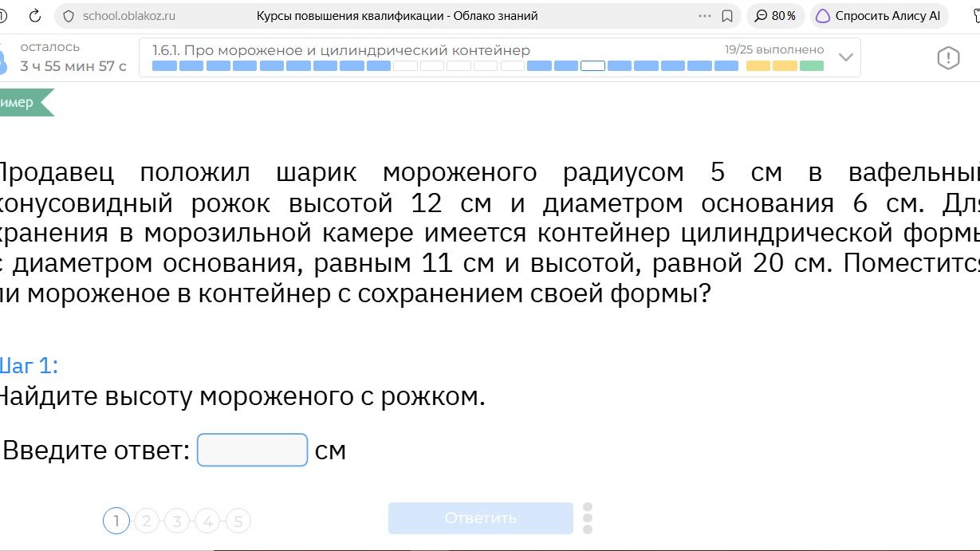Go to step 5 circle
This screenshot has height=551, width=980.
point(238,521)
